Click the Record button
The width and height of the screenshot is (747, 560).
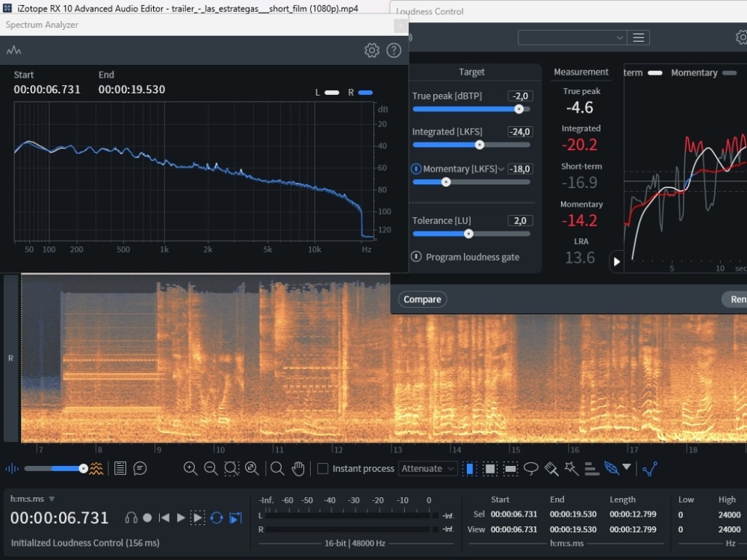click(147, 517)
